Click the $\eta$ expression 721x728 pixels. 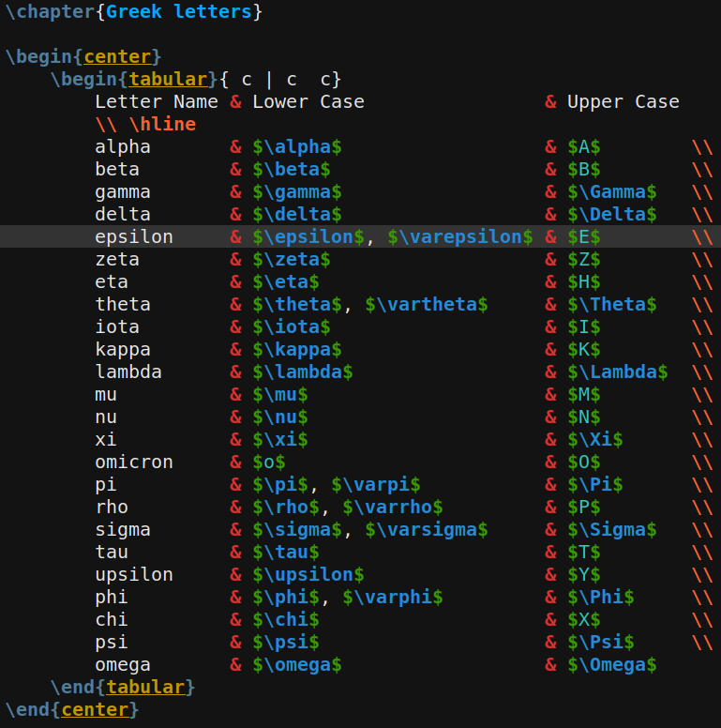[x=286, y=281]
